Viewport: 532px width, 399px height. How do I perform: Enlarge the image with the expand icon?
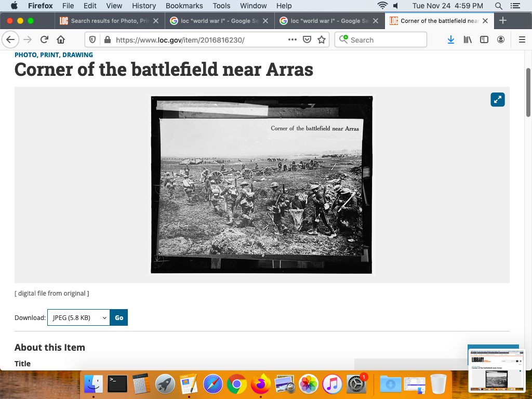497,100
